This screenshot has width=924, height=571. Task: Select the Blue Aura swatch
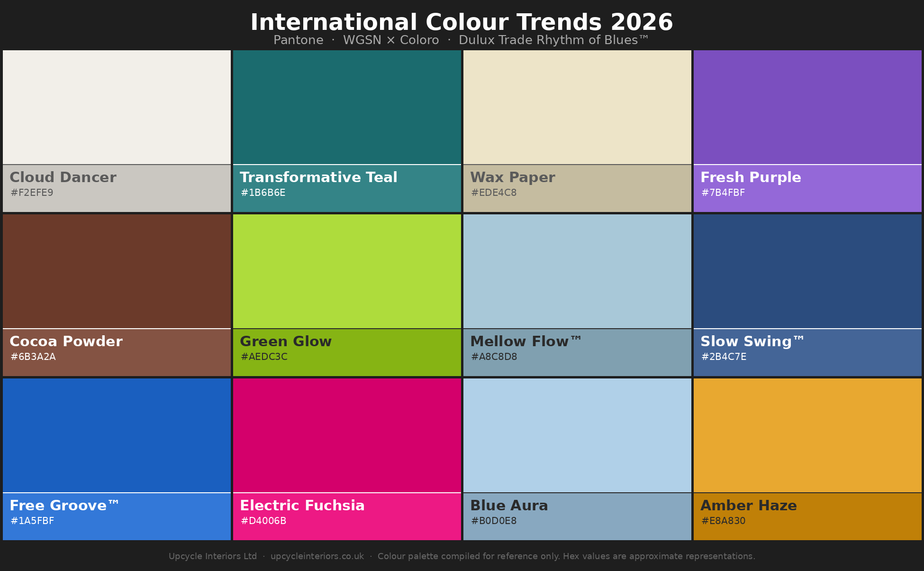point(577,435)
